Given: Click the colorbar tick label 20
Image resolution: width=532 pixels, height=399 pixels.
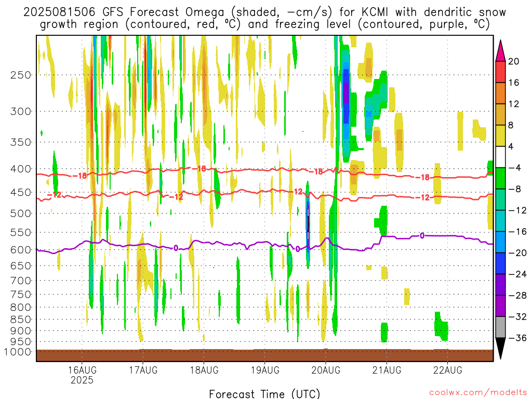Looking at the screenshot, I should tap(514, 61).
